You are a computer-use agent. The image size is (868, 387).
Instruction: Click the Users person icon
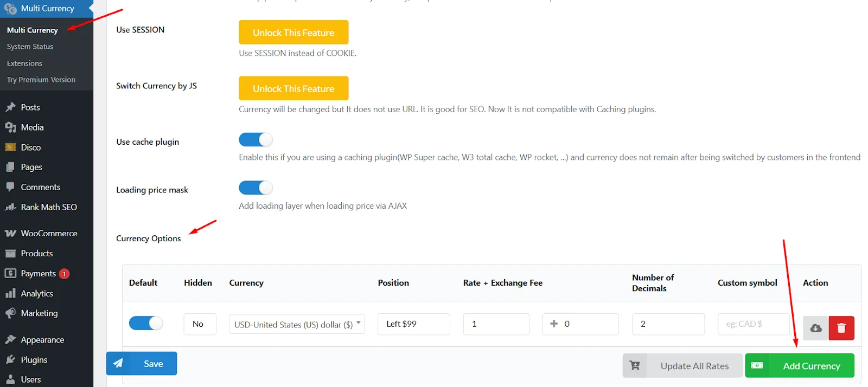[x=10, y=379]
